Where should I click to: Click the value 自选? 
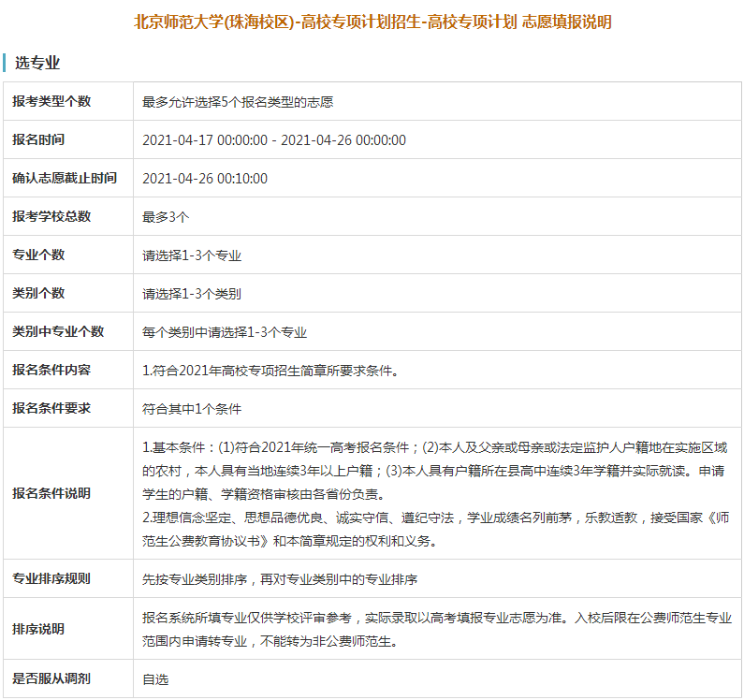tap(155, 679)
